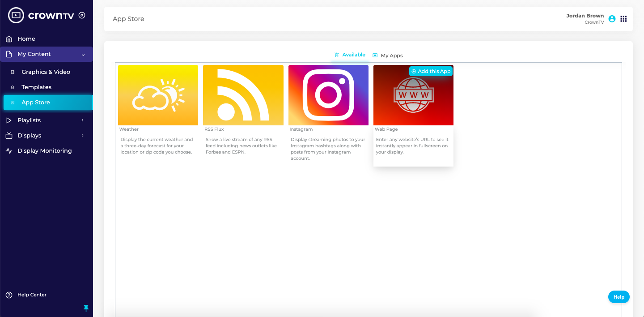Open the Help chat button
The width and height of the screenshot is (644, 317).
point(619,297)
